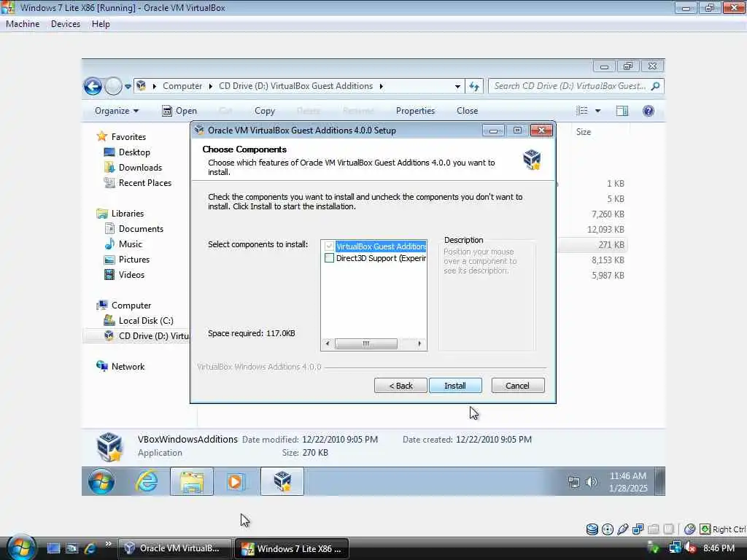The height and width of the screenshot is (560, 747).
Task: Open the Organize dropdown in Explorer
Action: [x=116, y=111]
